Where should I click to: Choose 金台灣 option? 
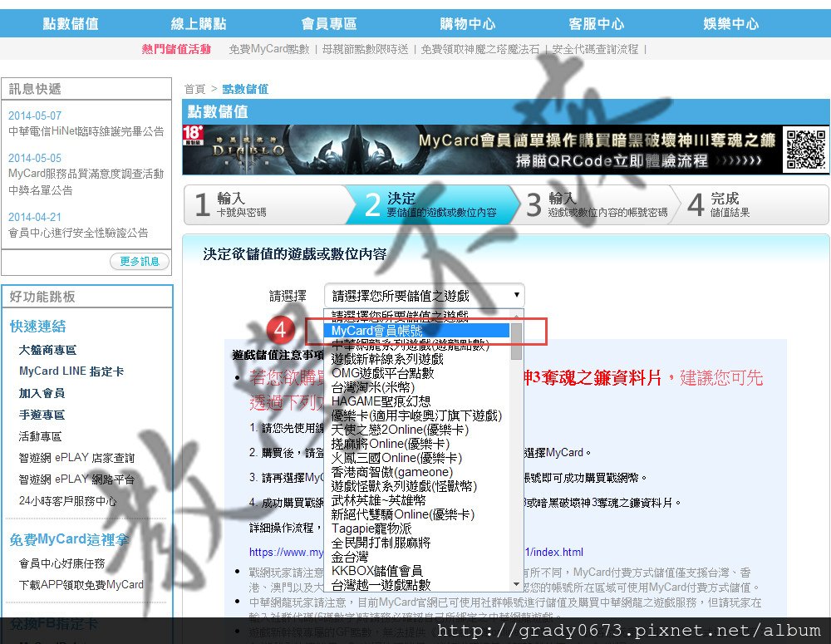[417, 557]
